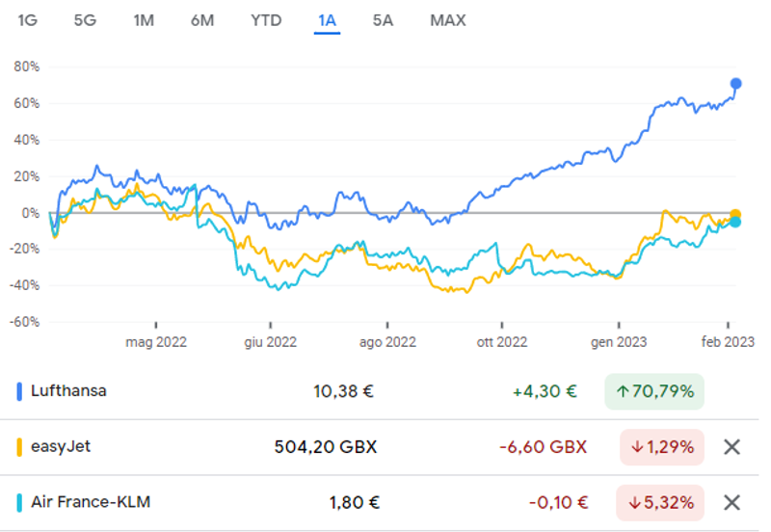Switch chart to YTD period

point(266,20)
